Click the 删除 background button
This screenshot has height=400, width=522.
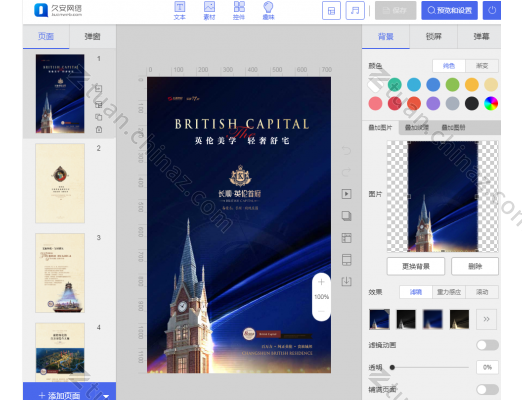point(475,266)
